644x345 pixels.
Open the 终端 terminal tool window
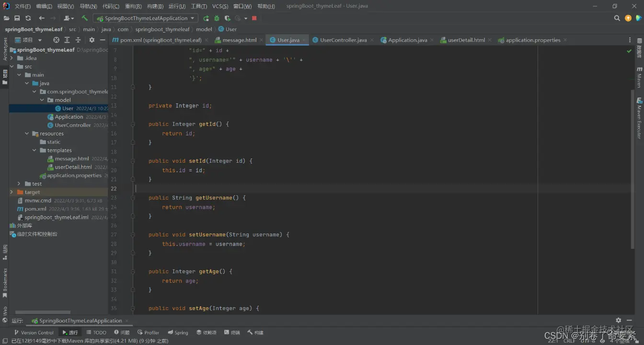tap(232, 333)
